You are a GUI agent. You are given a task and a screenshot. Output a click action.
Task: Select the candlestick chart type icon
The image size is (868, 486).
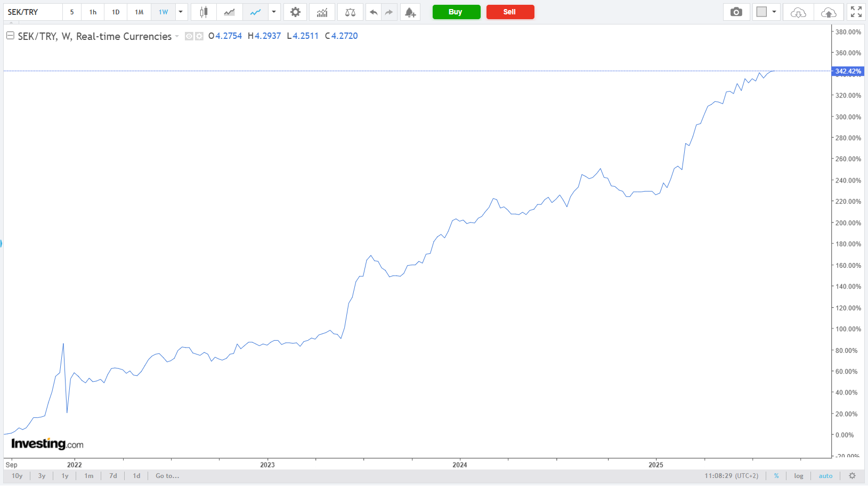tap(203, 12)
